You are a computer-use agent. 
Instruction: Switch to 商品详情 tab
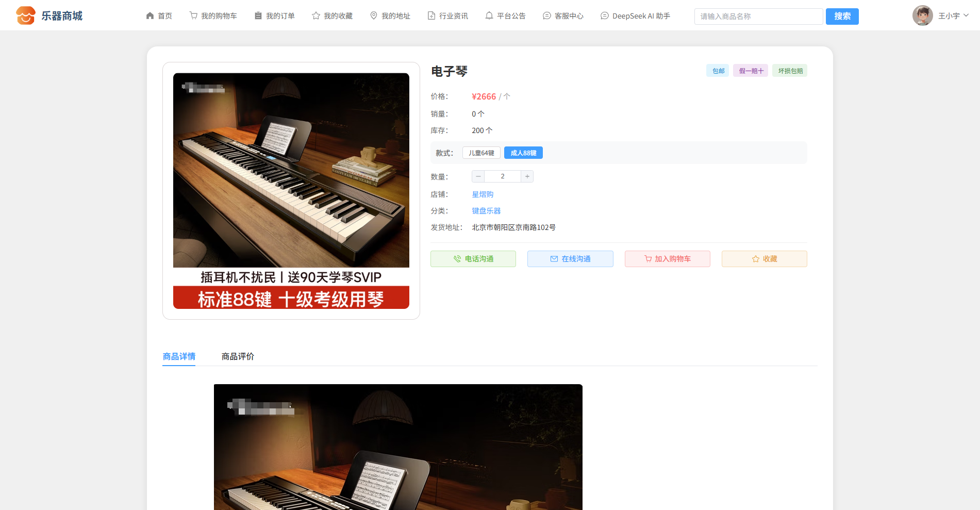click(x=179, y=356)
